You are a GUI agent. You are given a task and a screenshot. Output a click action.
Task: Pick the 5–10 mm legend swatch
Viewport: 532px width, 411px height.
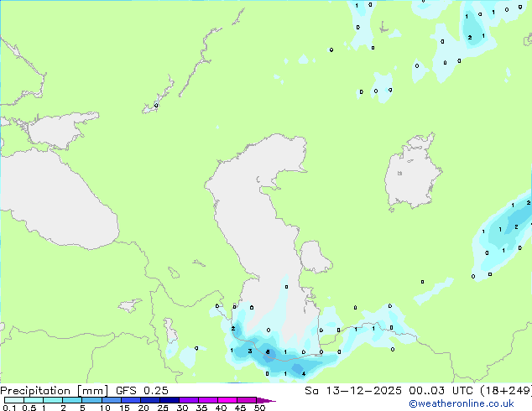click(x=91, y=400)
